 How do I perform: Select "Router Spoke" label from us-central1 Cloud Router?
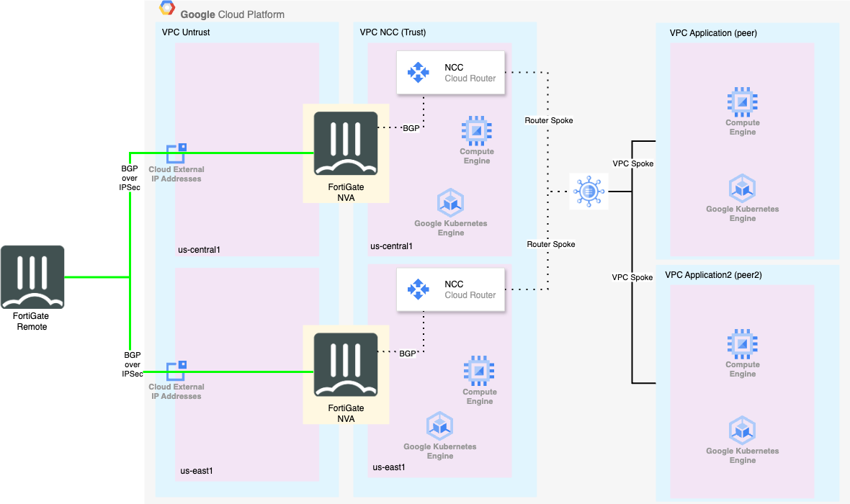tap(549, 120)
